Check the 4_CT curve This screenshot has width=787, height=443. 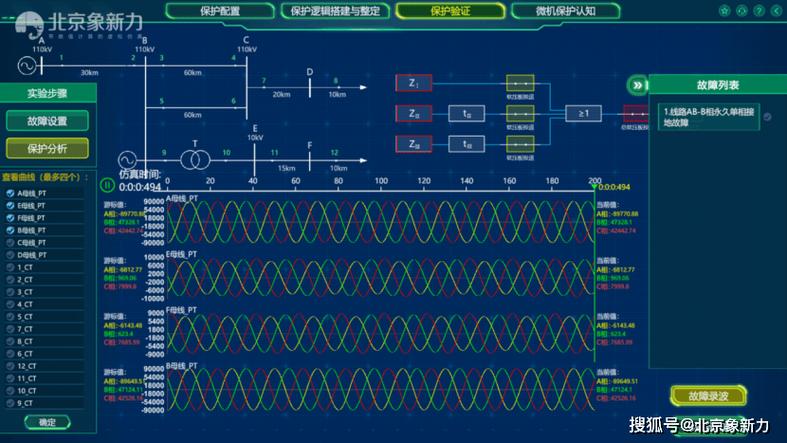click(10, 305)
